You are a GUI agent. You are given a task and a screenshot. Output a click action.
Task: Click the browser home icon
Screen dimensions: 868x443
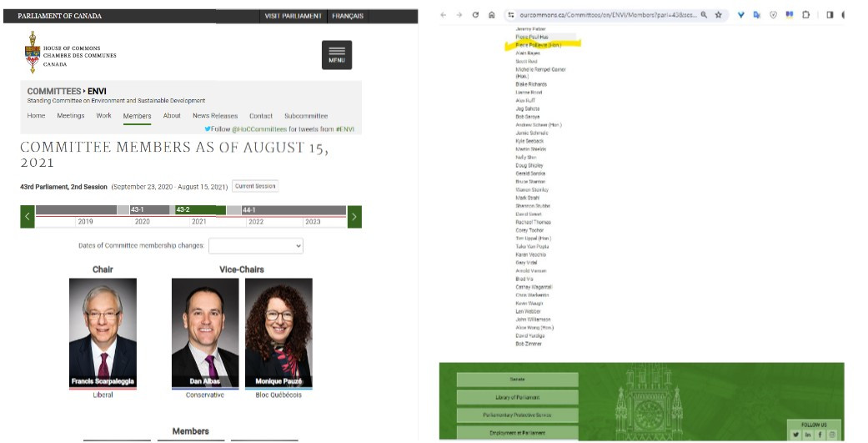492,15
